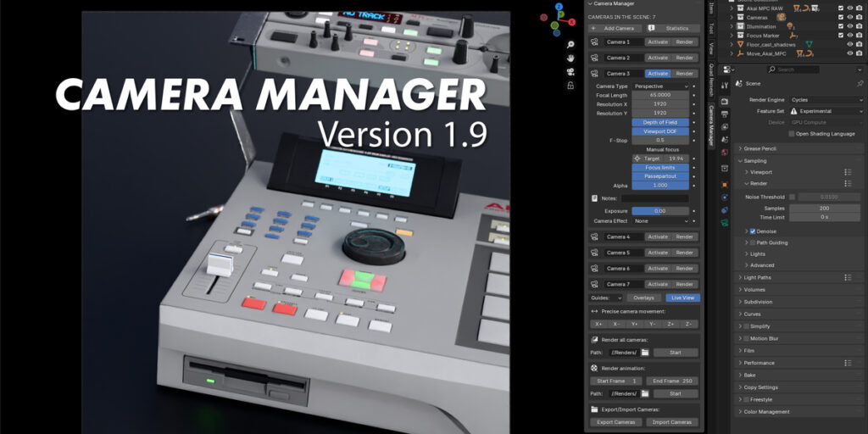Open the Camera Effect dropdown
This screenshot has height=434, width=868.
661,221
